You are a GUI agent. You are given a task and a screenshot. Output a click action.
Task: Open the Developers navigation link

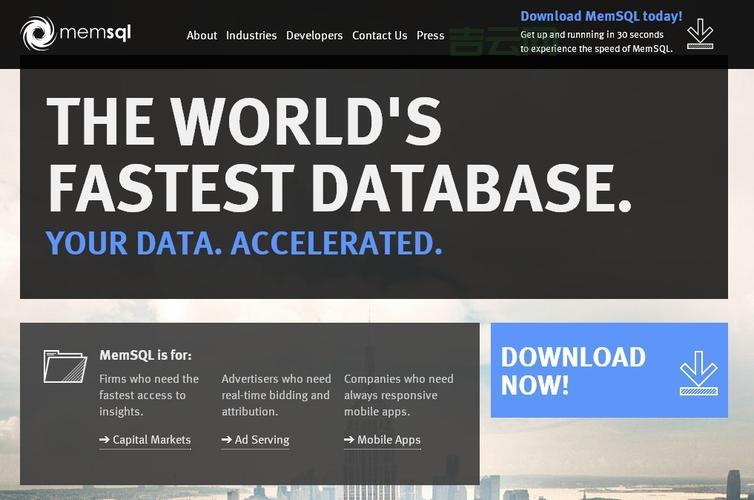point(314,35)
